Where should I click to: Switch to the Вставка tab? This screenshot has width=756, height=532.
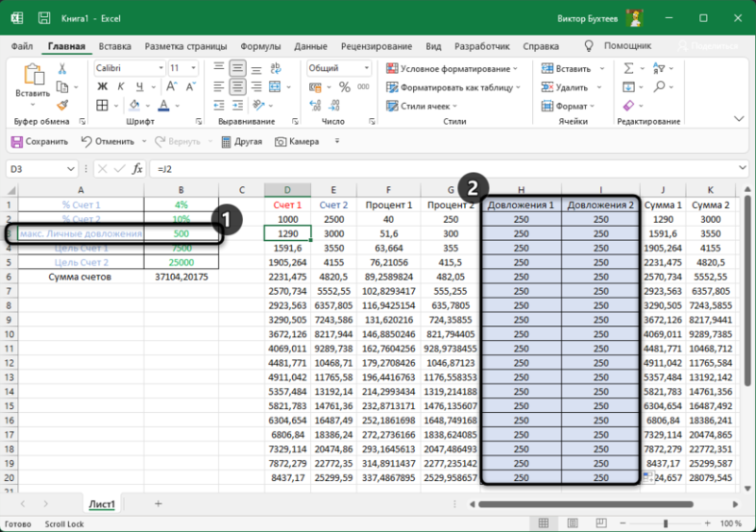coord(114,46)
